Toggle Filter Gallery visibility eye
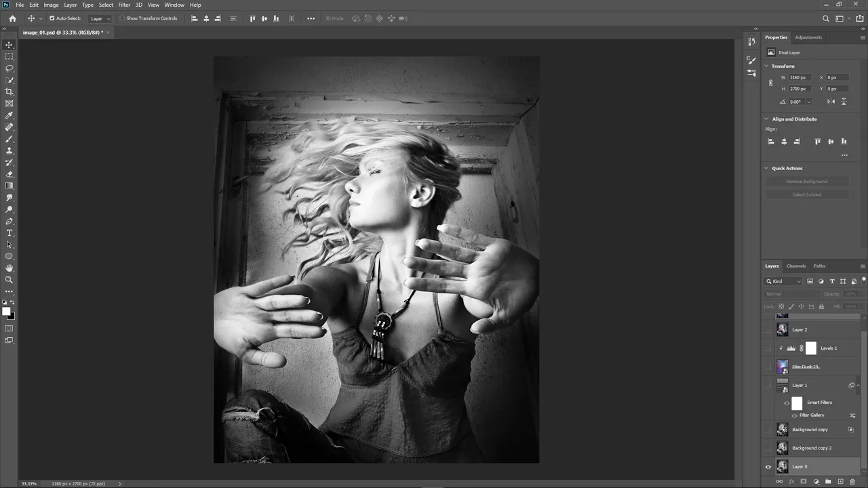Screen dimensions: 868x488 point(795,415)
